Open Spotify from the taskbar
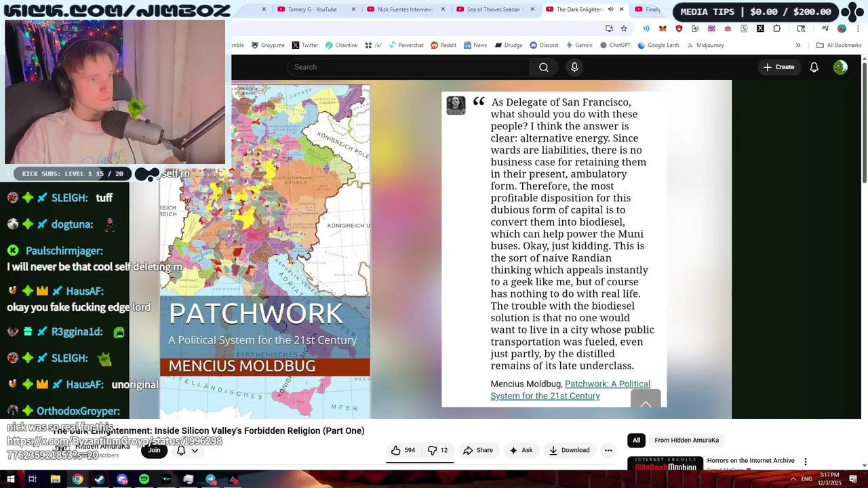The height and width of the screenshot is (488, 868). coord(144,479)
